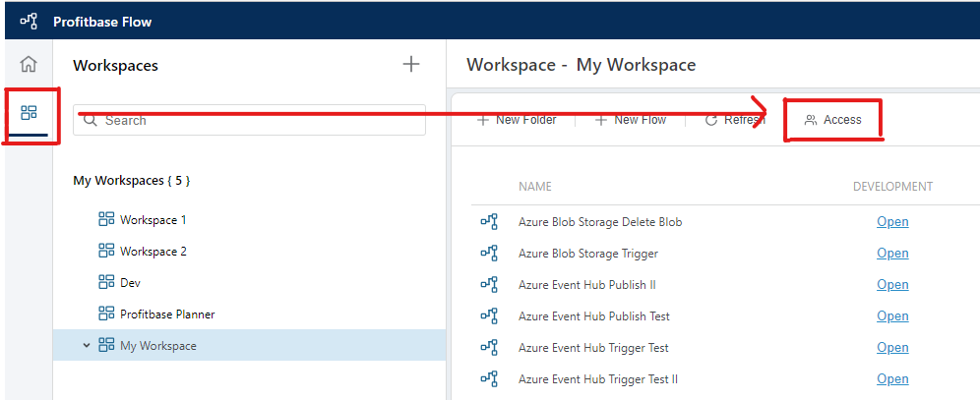This screenshot has width=980, height=400.
Task: Click the New Folder toolbar button
Action: [x=518, y=120]
